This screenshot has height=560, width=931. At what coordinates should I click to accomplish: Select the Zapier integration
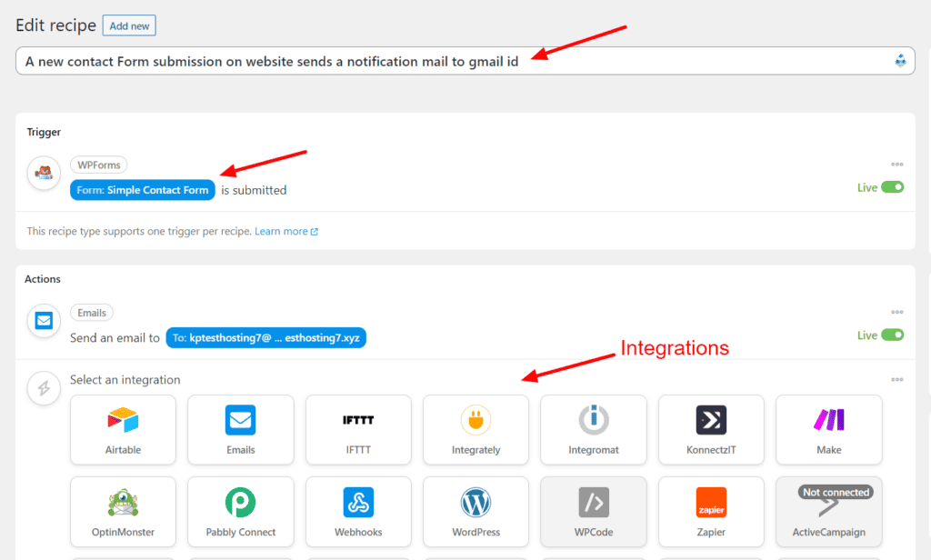[x=711, y=511]
